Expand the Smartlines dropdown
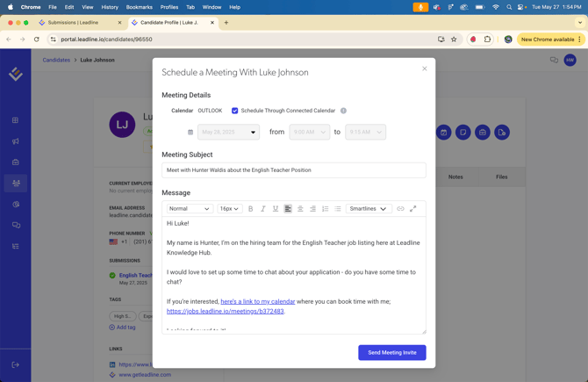The width and height of the screenshot is (588, 382). tap(368, 209)
